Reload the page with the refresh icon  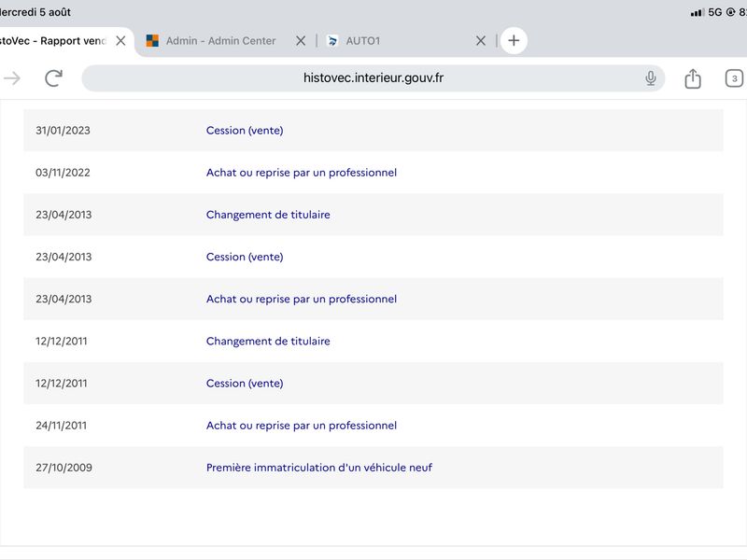(54, 78)
